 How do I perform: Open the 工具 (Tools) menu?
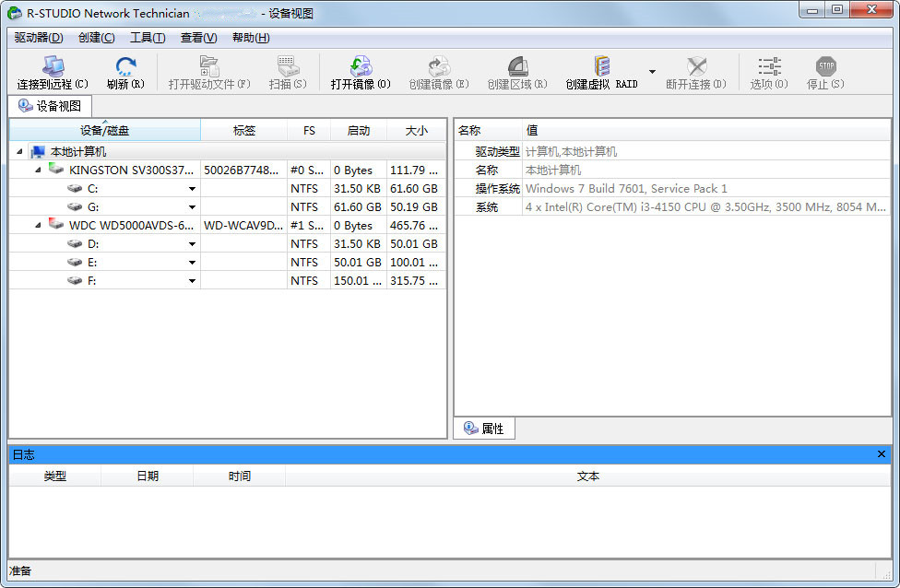pos(149,38)
